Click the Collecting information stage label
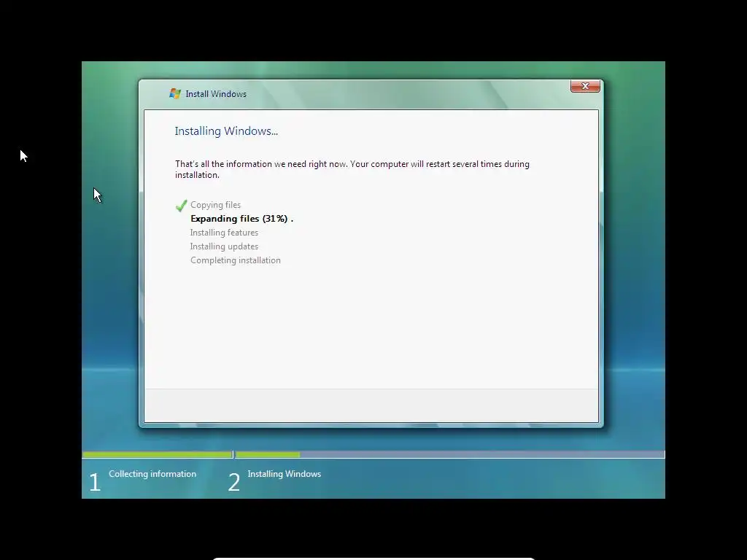 [152, 474]
